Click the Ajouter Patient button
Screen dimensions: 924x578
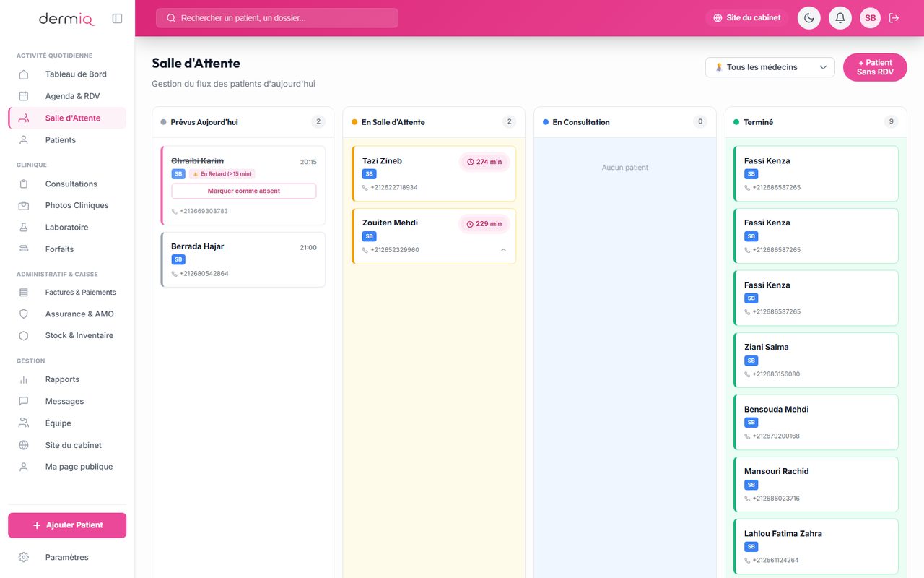67,525
